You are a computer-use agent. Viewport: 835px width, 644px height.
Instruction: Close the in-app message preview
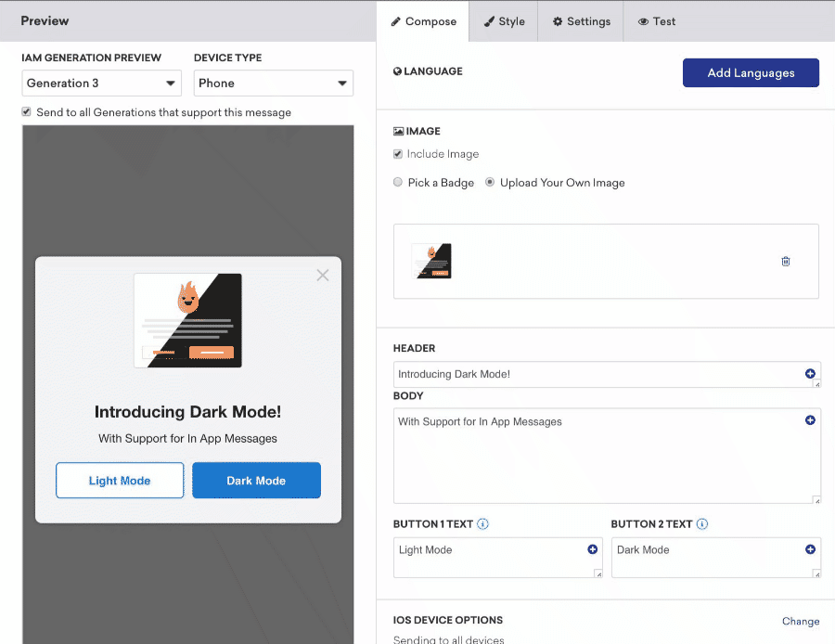pos(323,275)
